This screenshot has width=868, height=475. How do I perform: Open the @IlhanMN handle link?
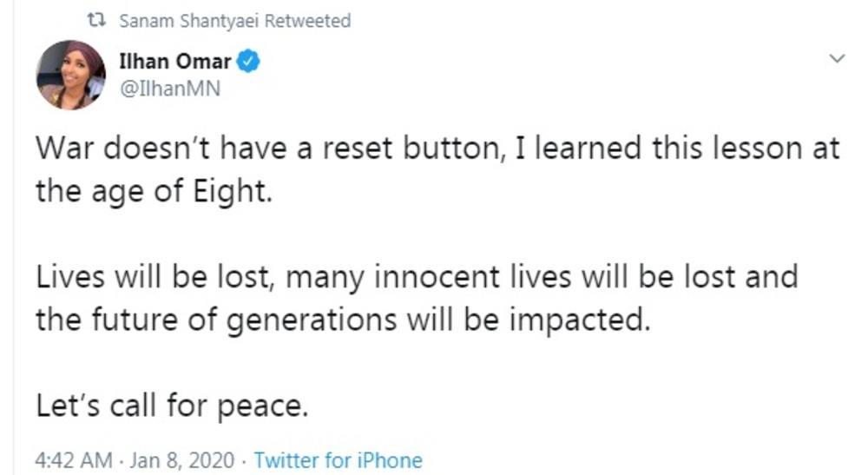point(169,88)
